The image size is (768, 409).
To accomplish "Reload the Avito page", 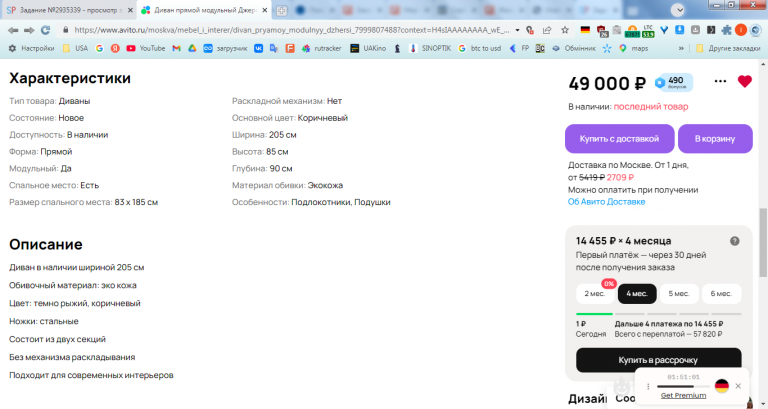I will click(46, 30).
